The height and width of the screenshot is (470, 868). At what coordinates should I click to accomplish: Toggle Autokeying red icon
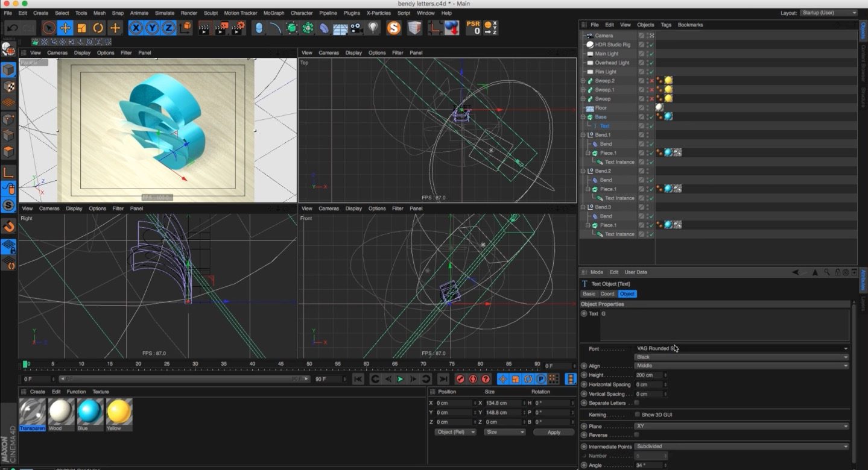tap(473, 379)
